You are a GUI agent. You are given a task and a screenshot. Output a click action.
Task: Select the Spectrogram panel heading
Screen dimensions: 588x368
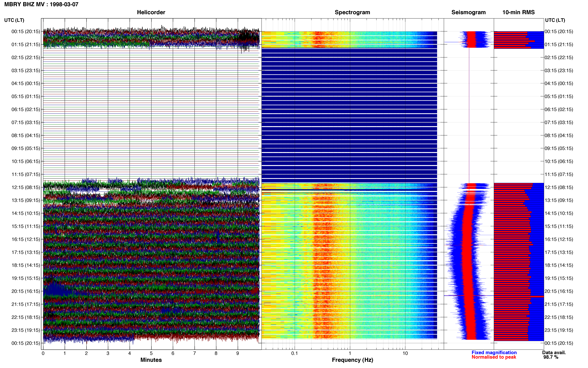[x=352, y=12]
